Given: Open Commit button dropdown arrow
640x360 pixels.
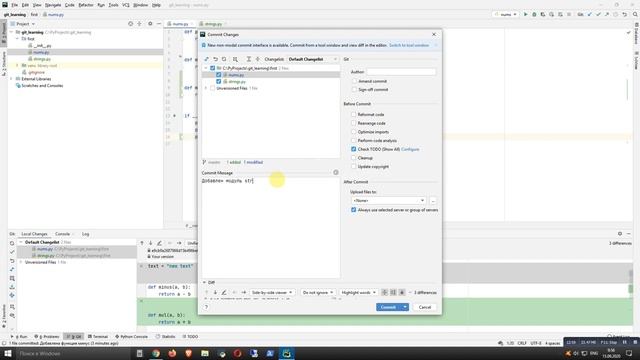Looking at the screenshot, I should coord(405,307).
